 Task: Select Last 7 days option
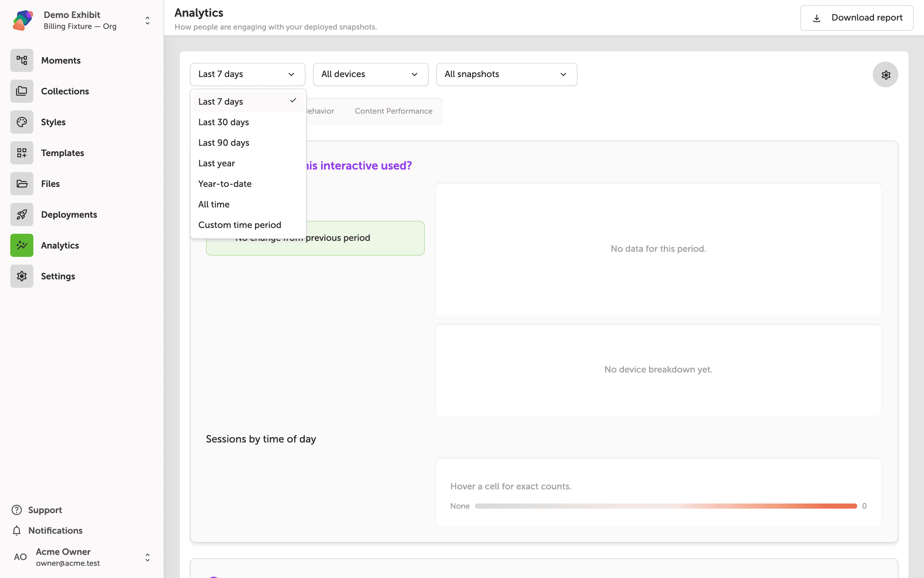coord(248,102)
